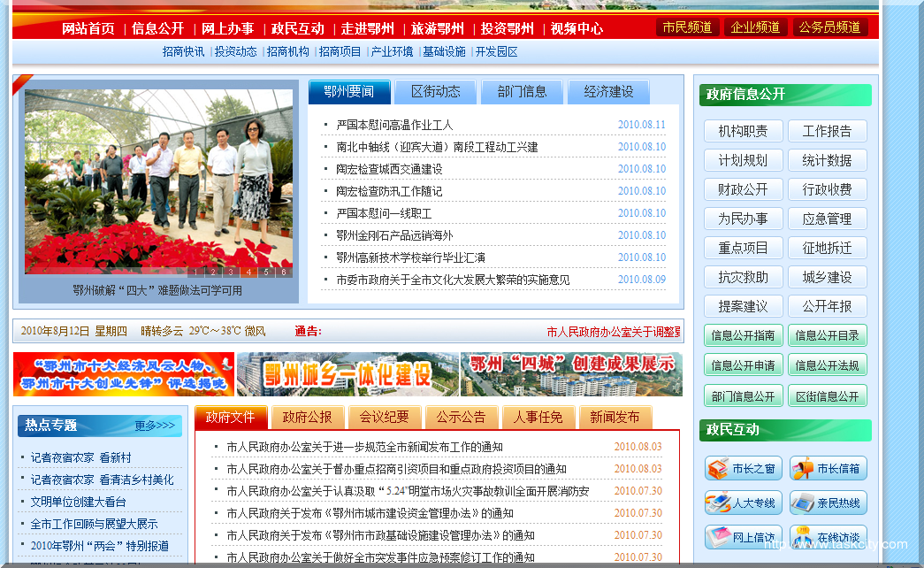924x568 pixels.
Task: Open the 记者夜宿农家 看新村 hot topic link
Action: (x=80, y=457)
